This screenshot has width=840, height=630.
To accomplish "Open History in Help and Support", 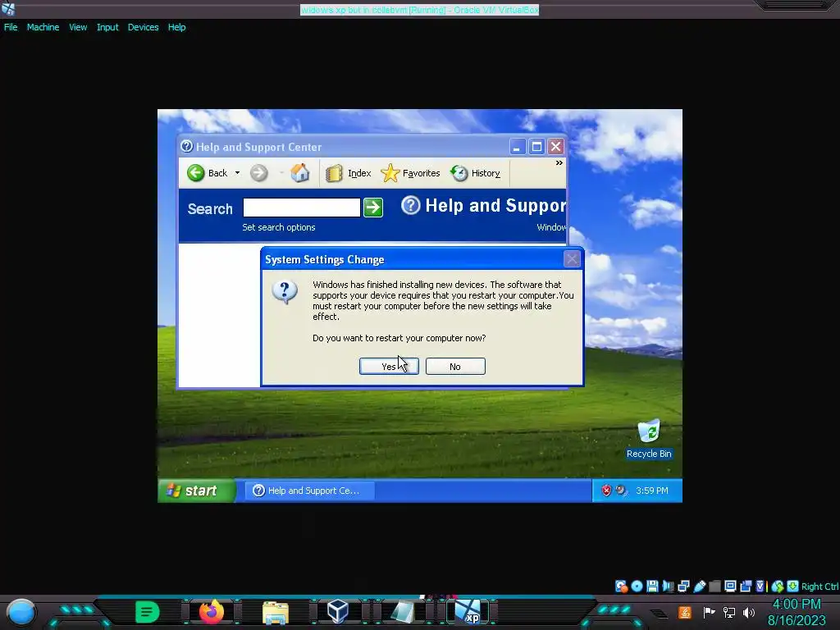I will click(475, 173).
